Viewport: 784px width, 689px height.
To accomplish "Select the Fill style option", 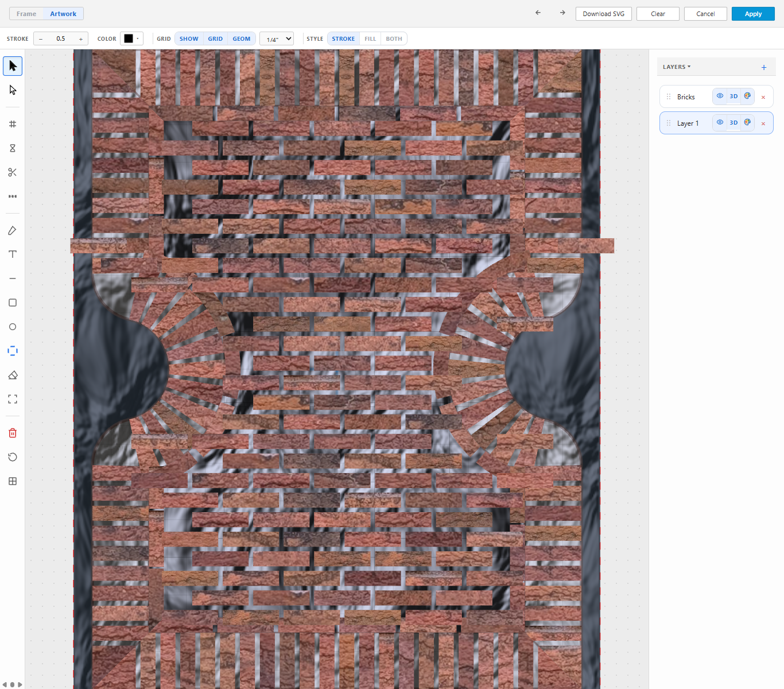I will [x=370, y=38].
